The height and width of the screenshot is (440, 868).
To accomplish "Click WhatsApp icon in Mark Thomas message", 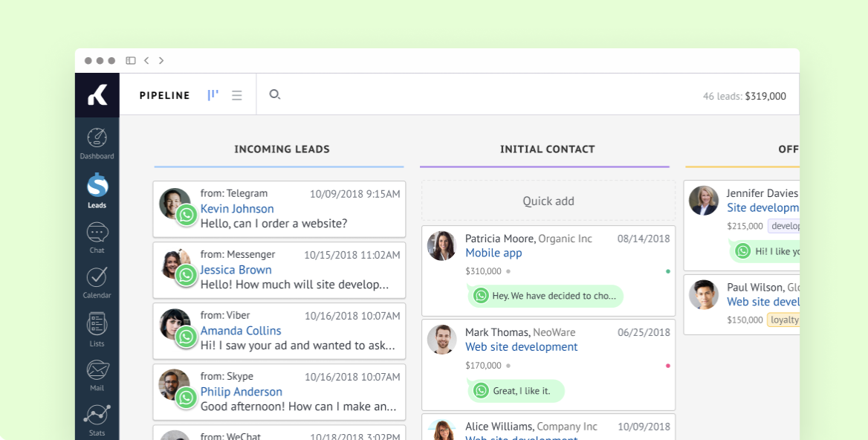I will point(481,390).
